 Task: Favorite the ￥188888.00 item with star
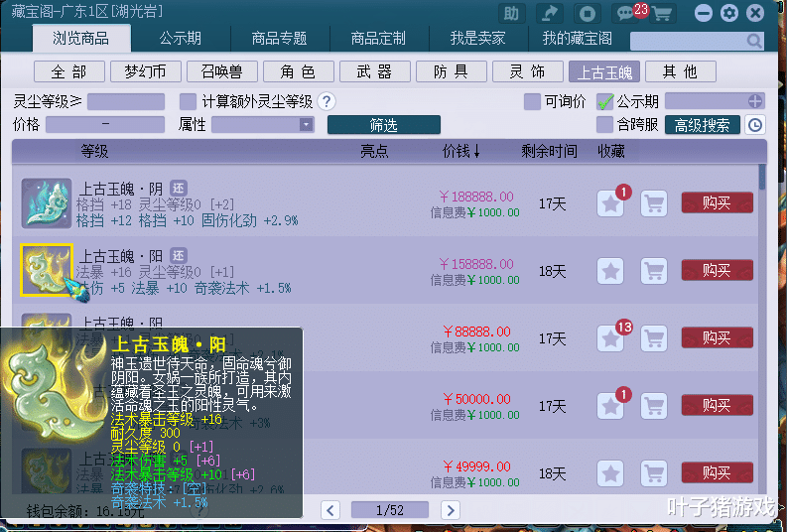[x=610, y=203]
